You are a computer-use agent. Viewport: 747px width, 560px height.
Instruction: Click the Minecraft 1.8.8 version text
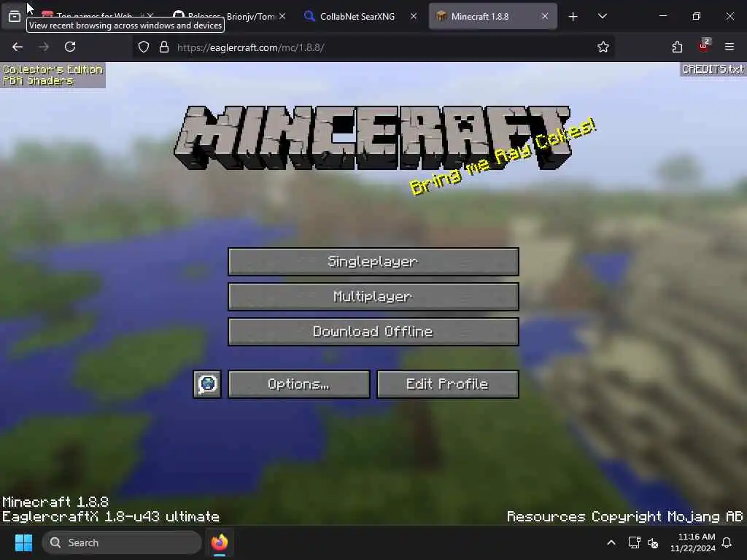(55, 502)
